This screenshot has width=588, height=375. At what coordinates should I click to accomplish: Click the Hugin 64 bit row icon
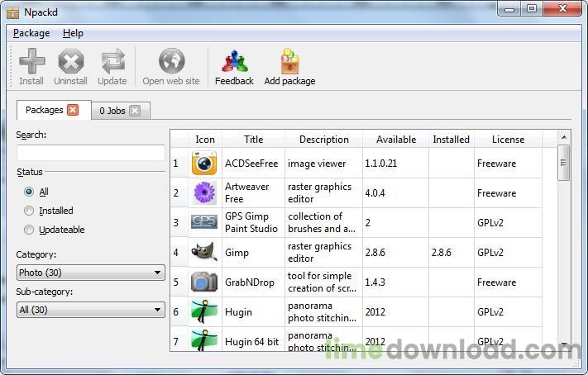(x=204, y=340)
